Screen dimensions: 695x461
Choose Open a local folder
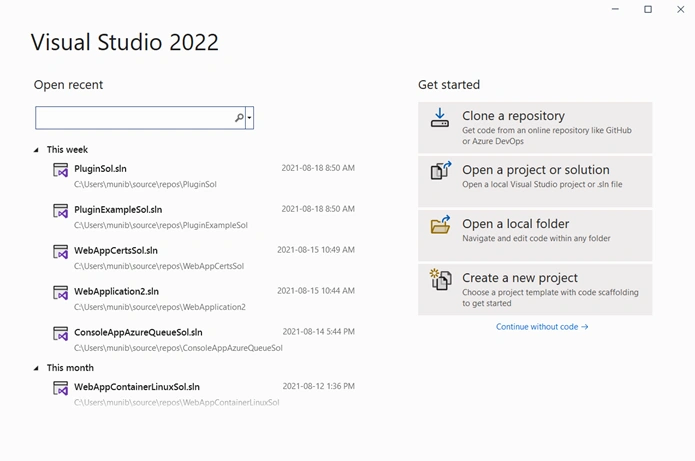[x=535, y=235]
